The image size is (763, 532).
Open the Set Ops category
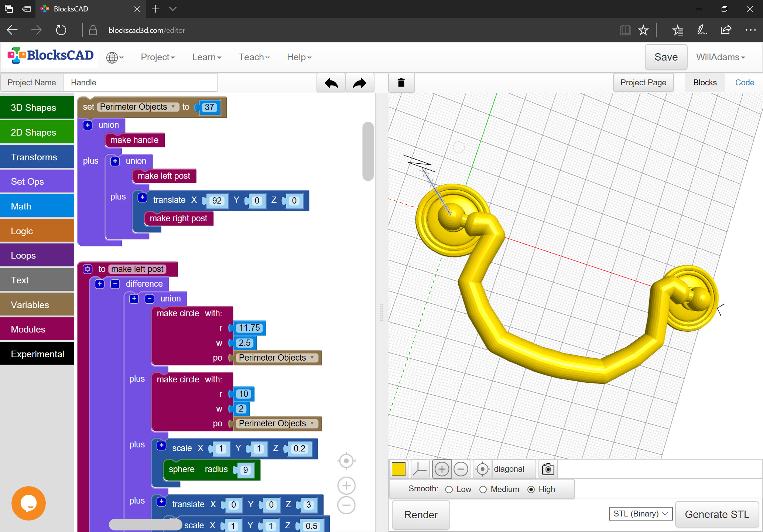pyautogui.click(x=37, y=181)
